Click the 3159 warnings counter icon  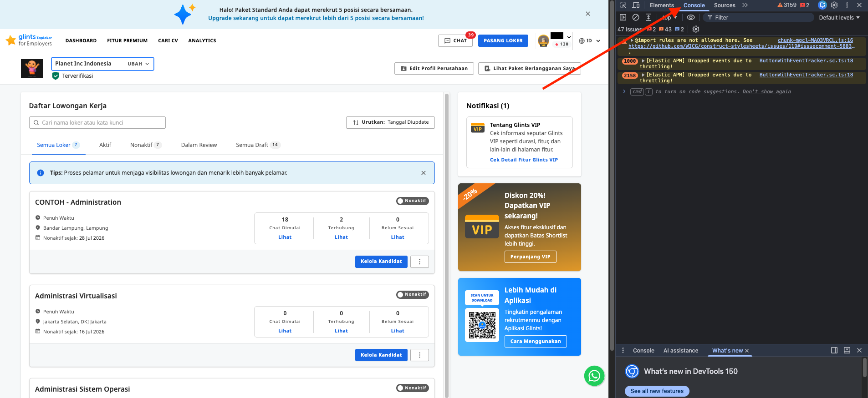pyautogui.click(x=786, y=5)
